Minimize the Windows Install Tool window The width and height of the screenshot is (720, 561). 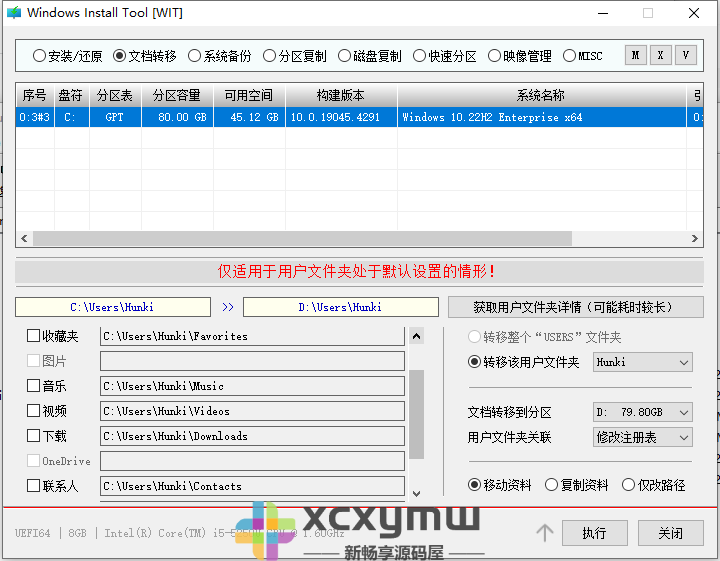[603, 13]
